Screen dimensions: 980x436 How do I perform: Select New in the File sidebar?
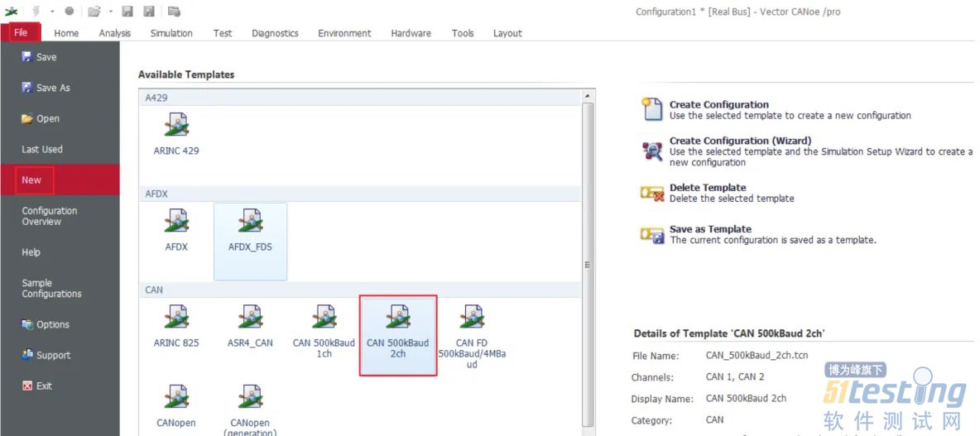pos(60,180)
